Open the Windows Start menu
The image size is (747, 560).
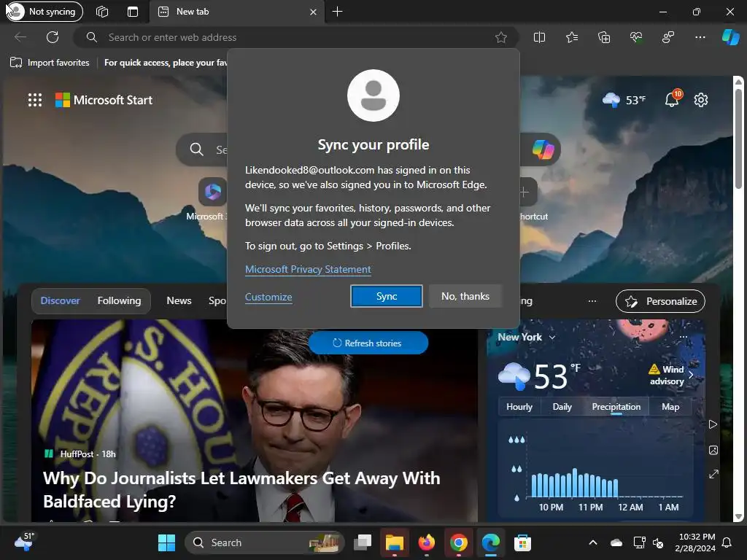point(167,542)
